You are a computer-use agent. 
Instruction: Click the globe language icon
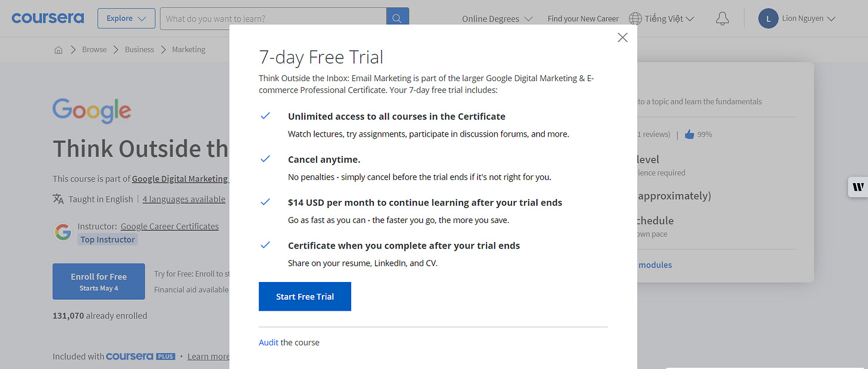(635, 18)
